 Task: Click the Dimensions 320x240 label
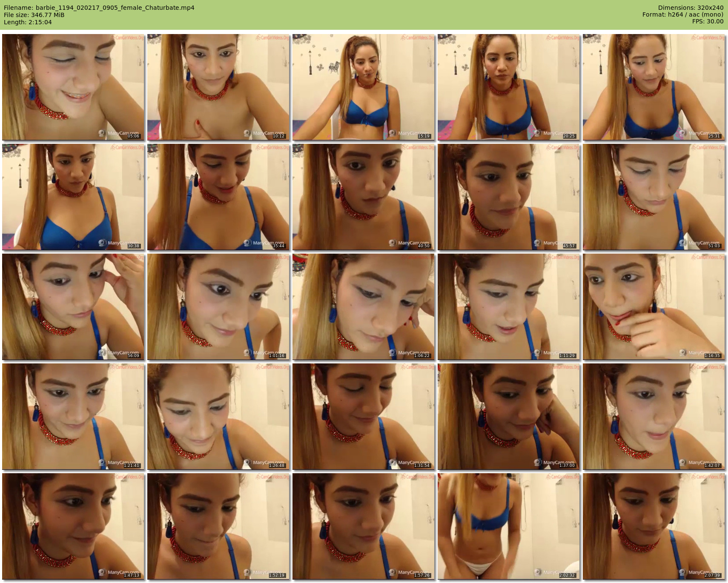[691, 8]
